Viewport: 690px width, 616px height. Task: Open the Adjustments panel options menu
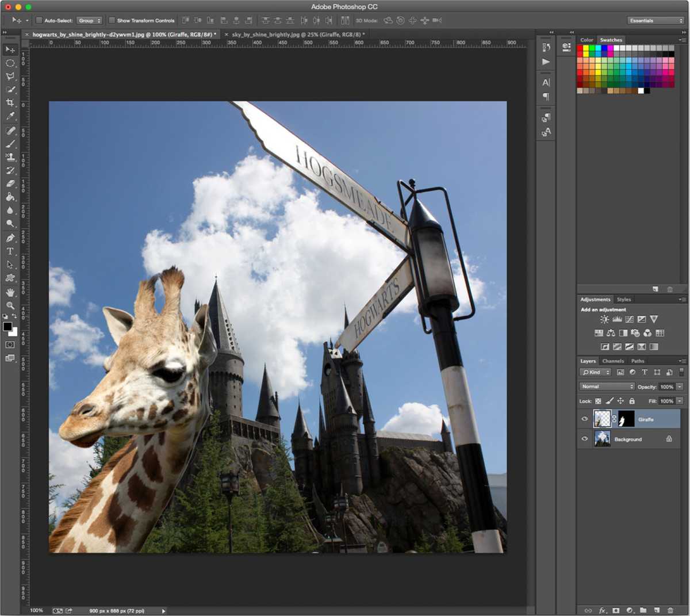pyautogui.click(x=682, y=300)
